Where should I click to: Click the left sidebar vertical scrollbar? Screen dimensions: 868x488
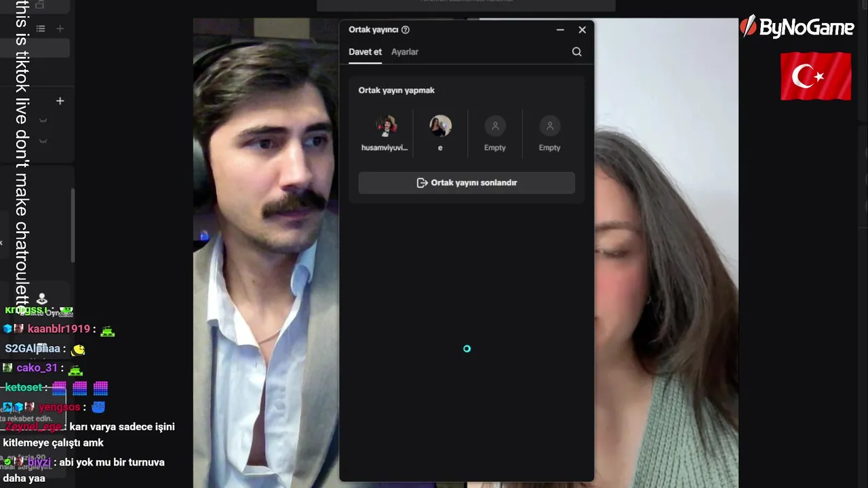pos(72,224)
